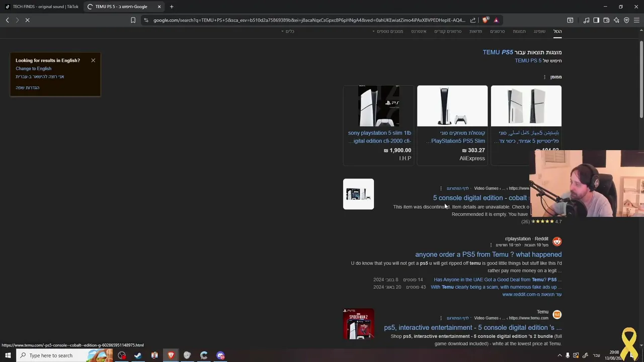This screenshot has height=362, width=644.
Task: Open the PlayStation5 PS5 Slim AliExpress listing
Action: point(455,137)
